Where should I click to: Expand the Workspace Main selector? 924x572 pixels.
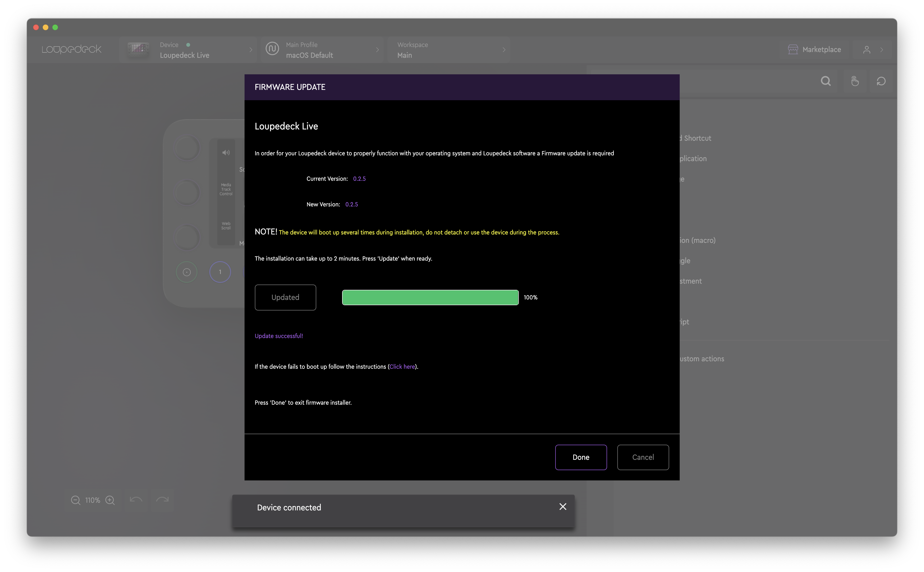[449, 50]
